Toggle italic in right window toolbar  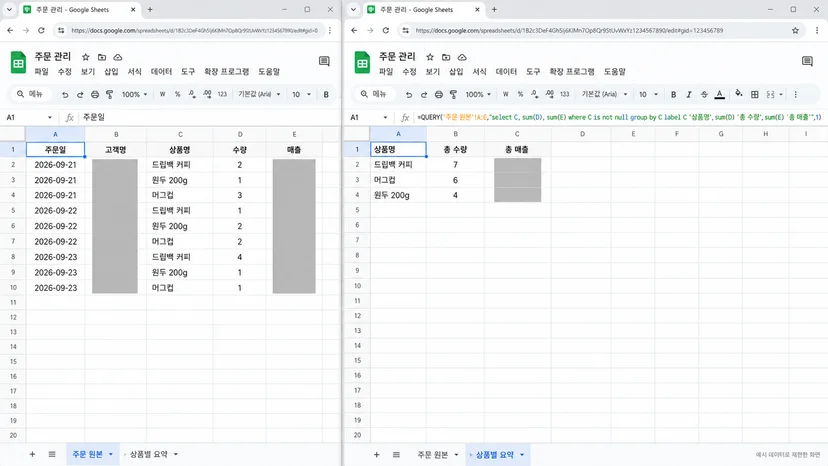tap(689, 95)
